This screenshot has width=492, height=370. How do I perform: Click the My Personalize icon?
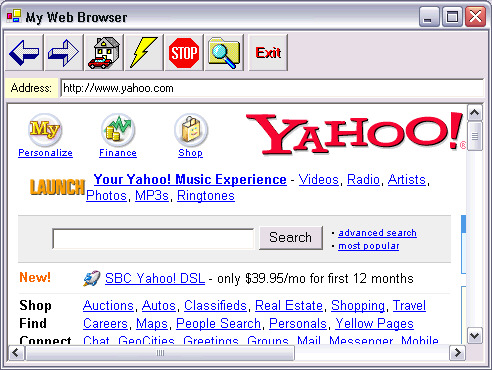pyautogui.click(x=45, y=130)
